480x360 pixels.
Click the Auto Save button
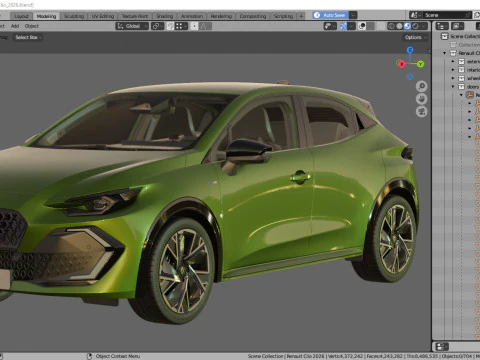coord(331,15)
